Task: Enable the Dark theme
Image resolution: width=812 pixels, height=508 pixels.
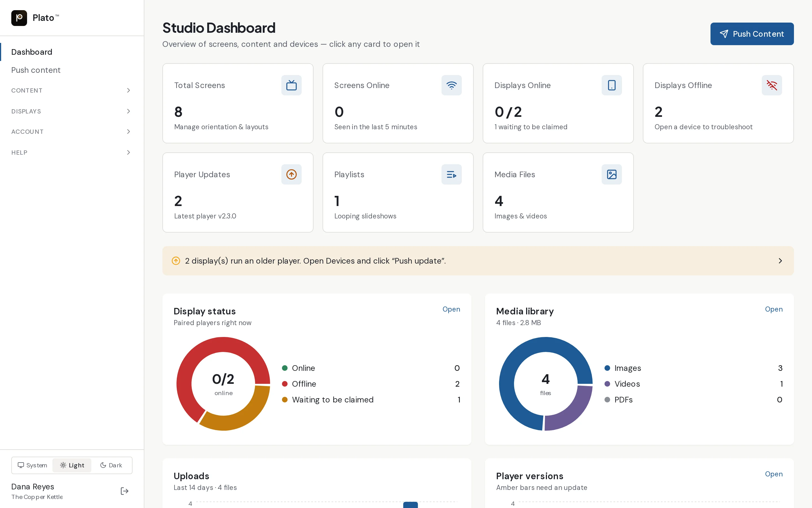Action: coord(111,465)
